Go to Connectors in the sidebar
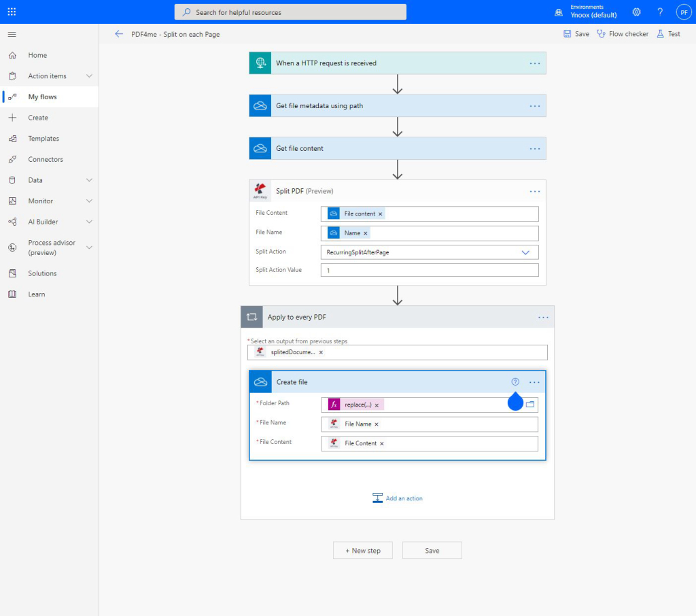 pyautogui.click(x=46, y=160)
